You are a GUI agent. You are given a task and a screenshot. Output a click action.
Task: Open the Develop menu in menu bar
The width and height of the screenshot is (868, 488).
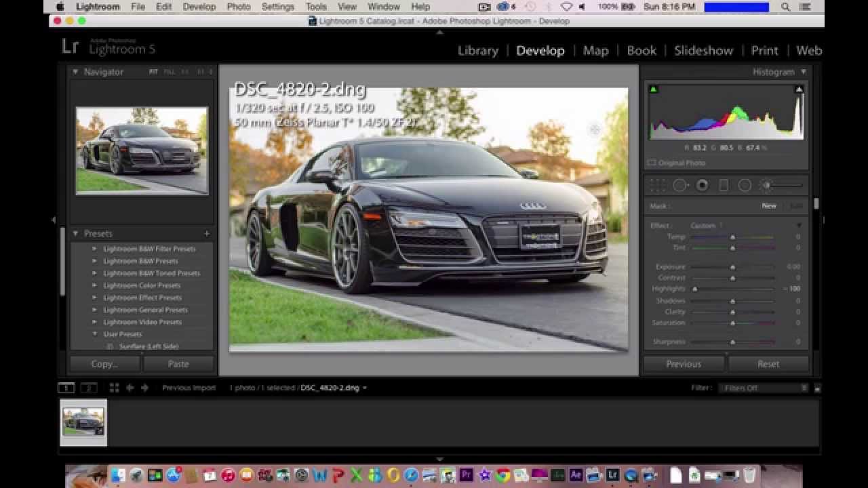coord(199,7)
